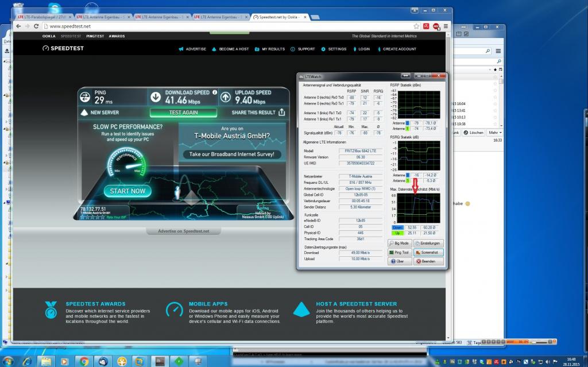This screenshot has width=588, height=367.
Task: Go back with Chrome's back arrow
Action: click(18, 26)
